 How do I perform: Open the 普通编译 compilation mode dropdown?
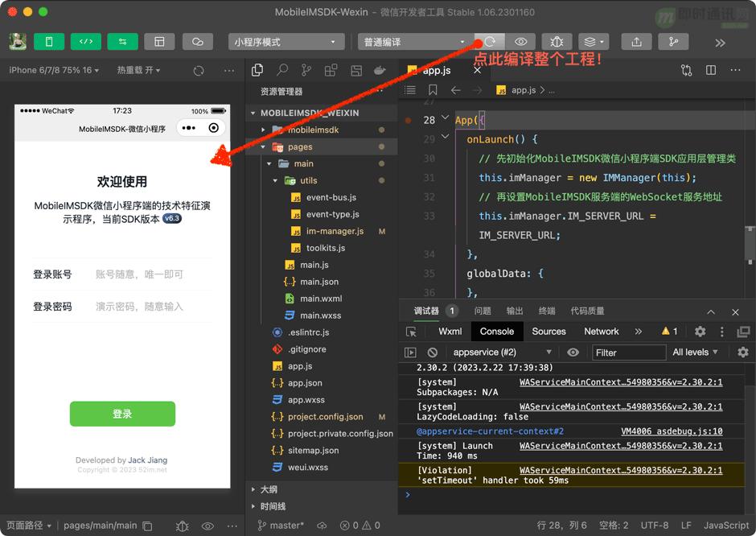(x=413, y=41)
